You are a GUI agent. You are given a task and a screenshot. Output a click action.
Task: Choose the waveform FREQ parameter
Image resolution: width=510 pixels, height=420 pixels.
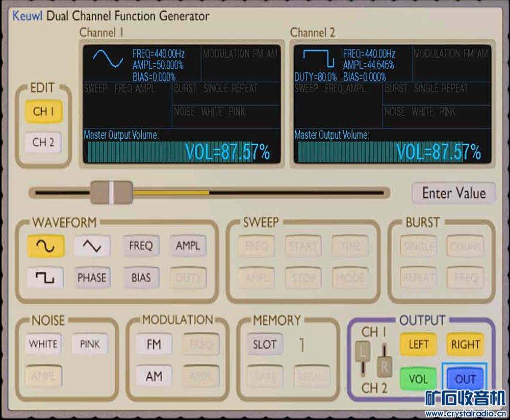141,246
